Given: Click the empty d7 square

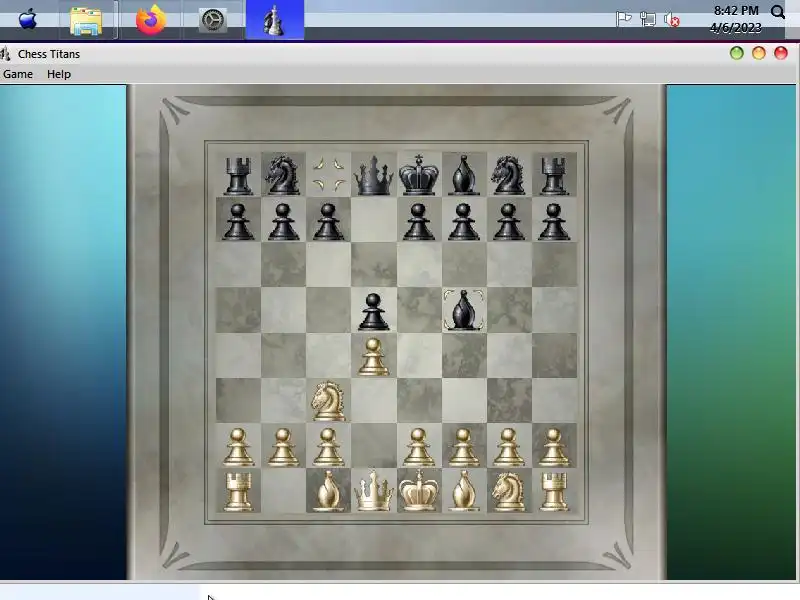Looking at the screenshot, I should point(374,219).
